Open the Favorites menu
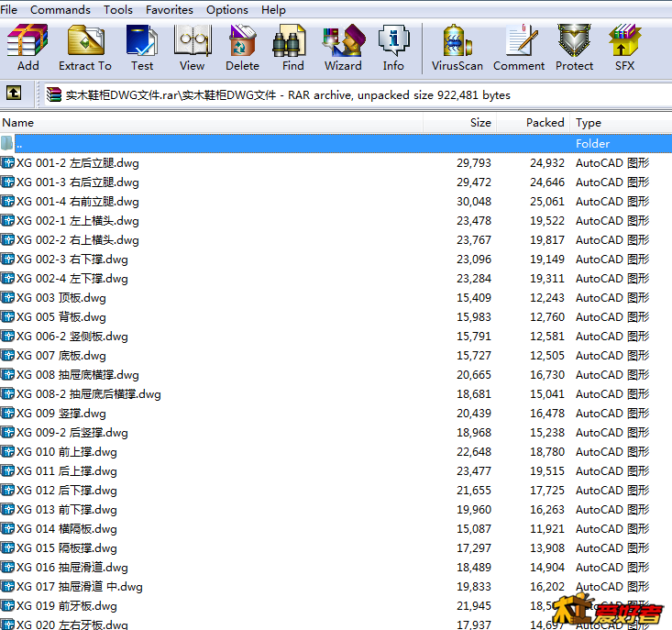Screen dimensions: 672x630 click(170, 10)
